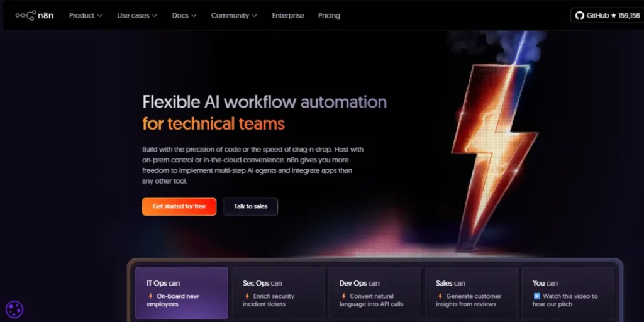This screenshot has width=644, height=322.
Task: Click lightning icon beside Convert natural language
Action: 343,296
